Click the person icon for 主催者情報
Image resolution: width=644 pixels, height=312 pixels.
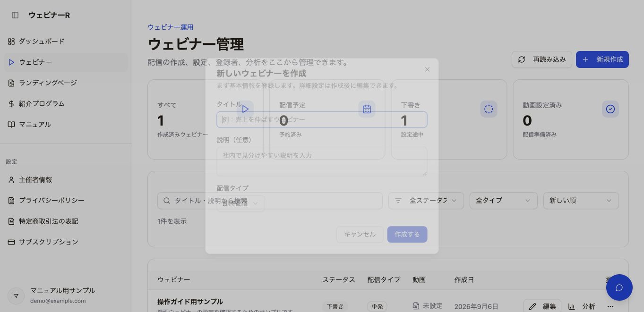(x=11, y=180)
